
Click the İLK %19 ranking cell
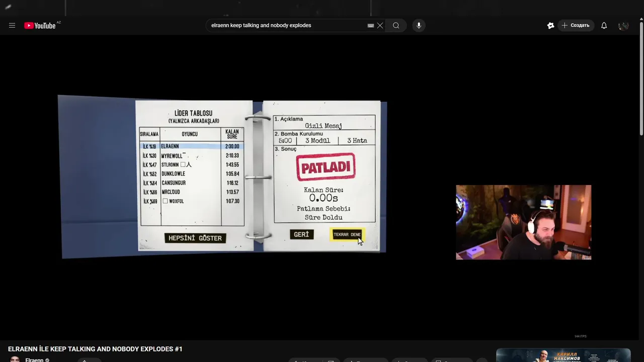point(149,146)
